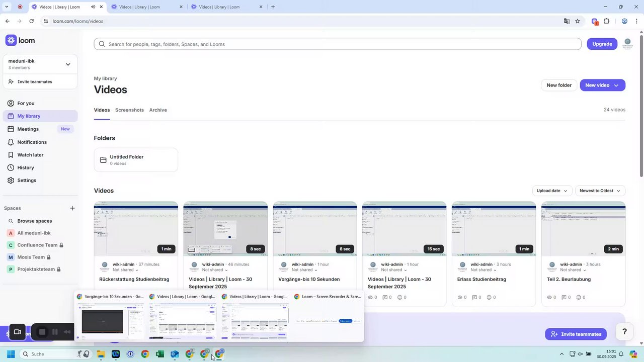The height and width of the screenshot is (362, 644).
Task: Click the plus icon next to Spaces
Action: (72, 208)
